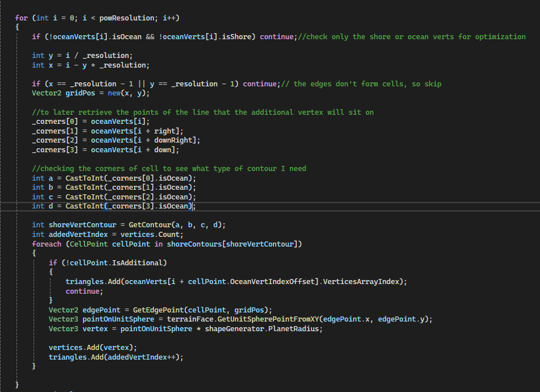Click the line 'int x = i - y * _resolution;'

[x=90, y=65]
